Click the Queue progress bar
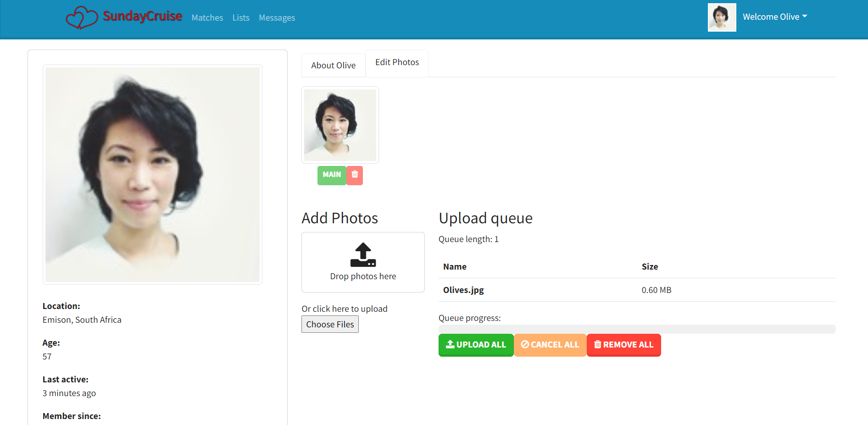Image resolution: width=868 pixels, height=425 pixels. (637, 329)
